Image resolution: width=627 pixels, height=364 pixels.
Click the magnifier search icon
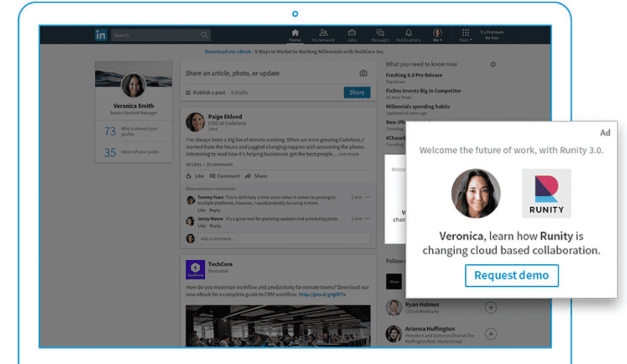click(x=204, y=35)
